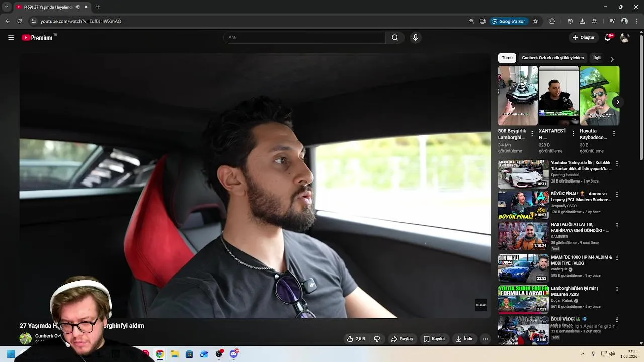Viewport: 644px width, 362px height.
Task: Play the BÜYÜK FİNAL 1:10:57 thumbnail
Action: (523, 205)
